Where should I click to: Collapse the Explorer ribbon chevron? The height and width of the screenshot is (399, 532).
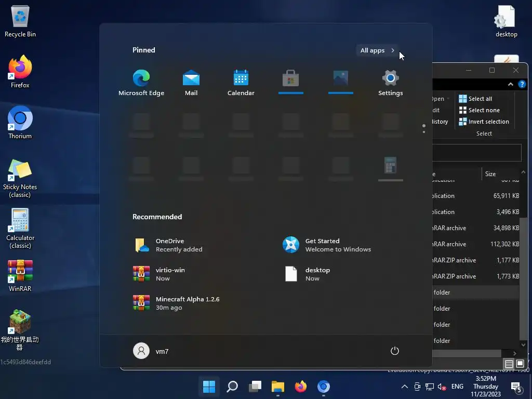(510, 84)
